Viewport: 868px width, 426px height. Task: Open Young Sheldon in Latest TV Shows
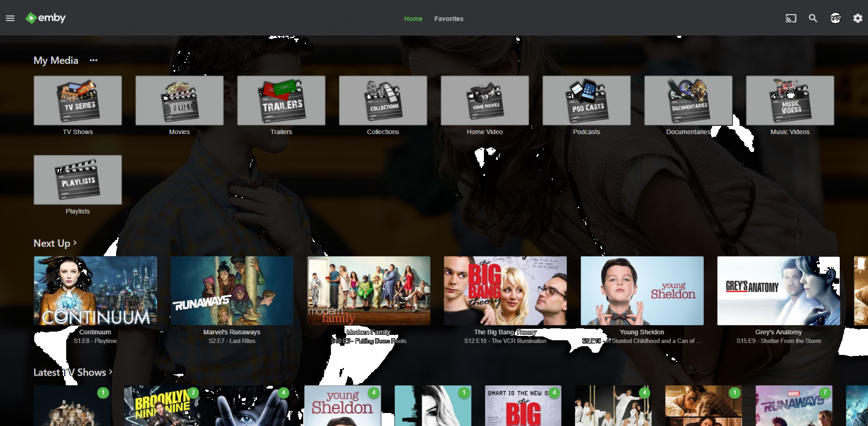point(342,406)
